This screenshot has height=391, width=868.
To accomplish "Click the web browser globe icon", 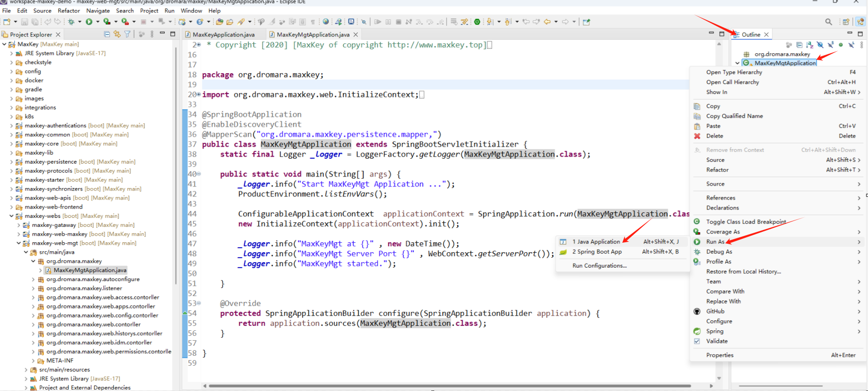I will tap(325, 22).
